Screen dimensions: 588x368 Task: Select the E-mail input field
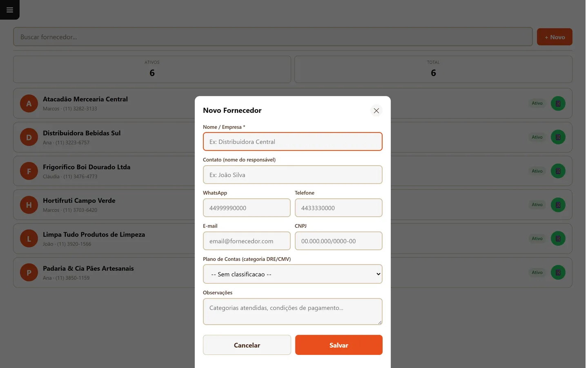pyautogui.click(x=247, y=241)
